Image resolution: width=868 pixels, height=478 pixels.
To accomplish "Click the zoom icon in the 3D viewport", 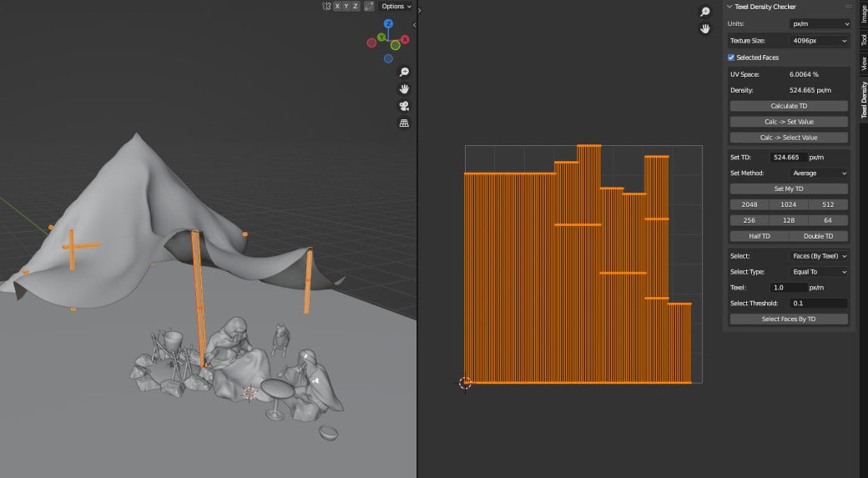I will click(x=404, y=73).
